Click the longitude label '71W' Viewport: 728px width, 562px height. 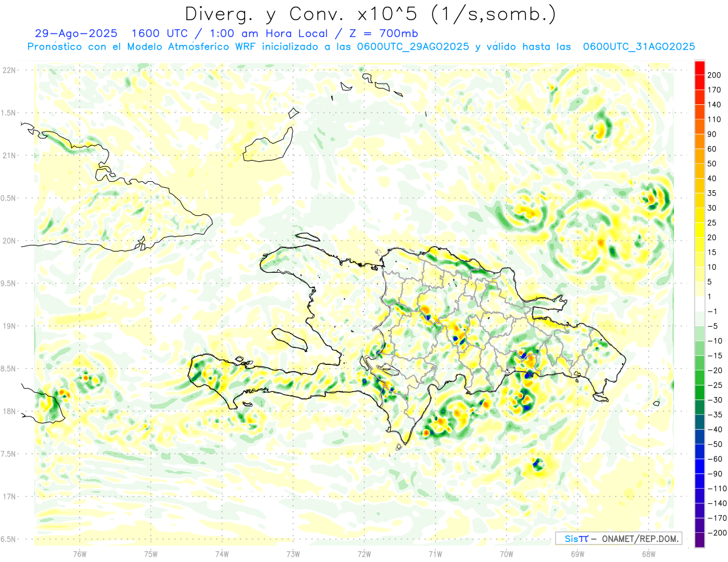point(435,554)
